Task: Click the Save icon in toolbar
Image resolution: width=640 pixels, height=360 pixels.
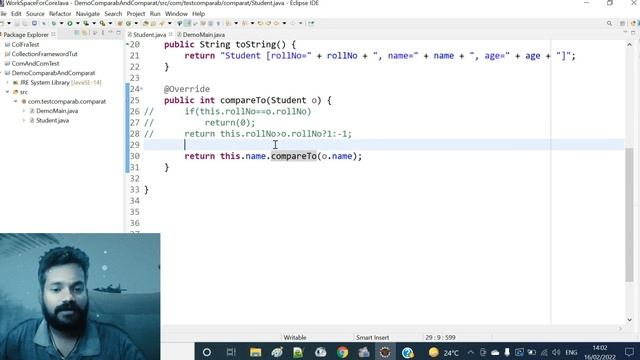Action: point(17,23)
